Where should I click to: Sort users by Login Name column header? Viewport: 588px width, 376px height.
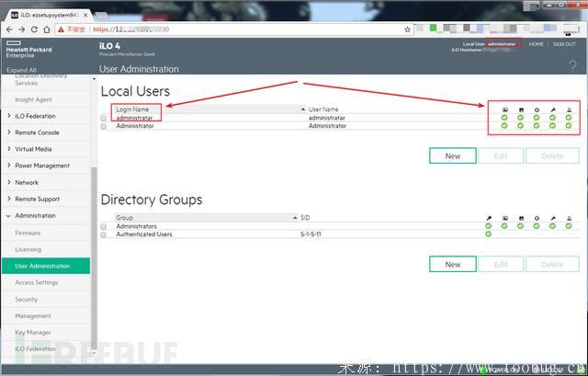[x=132, y=109]
